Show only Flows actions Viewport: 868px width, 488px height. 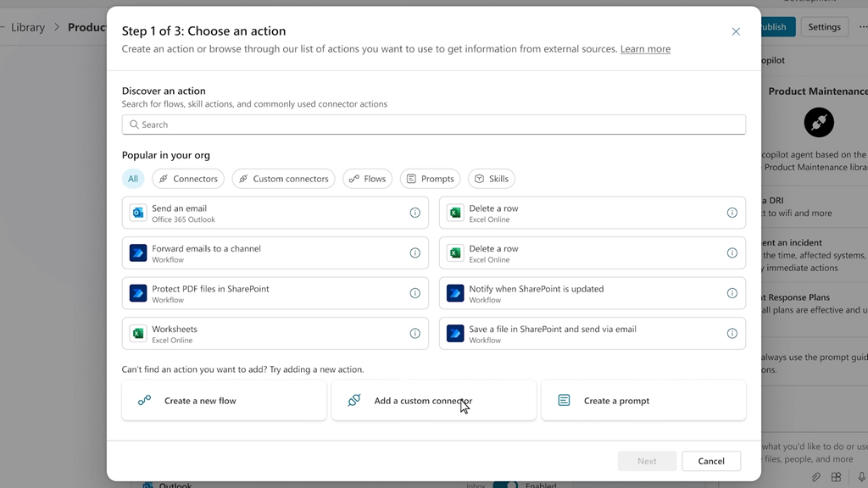click(x=368, y=179)
